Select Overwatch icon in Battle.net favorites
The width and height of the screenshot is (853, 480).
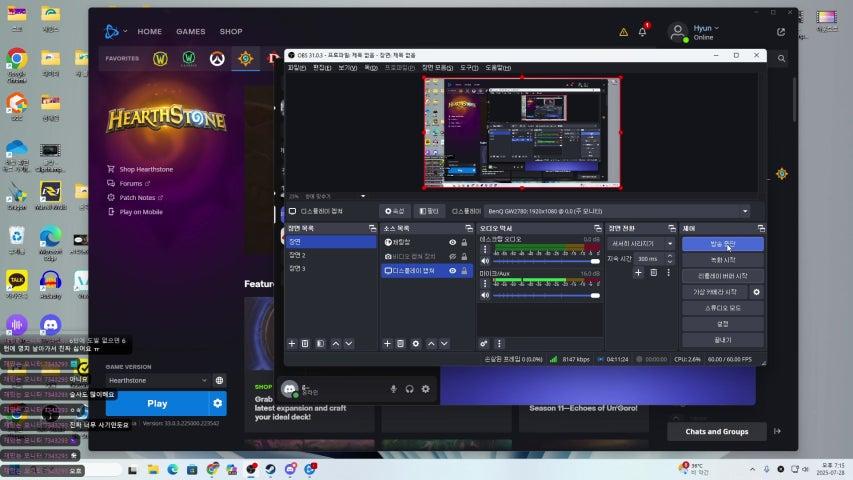coord(217,58)
